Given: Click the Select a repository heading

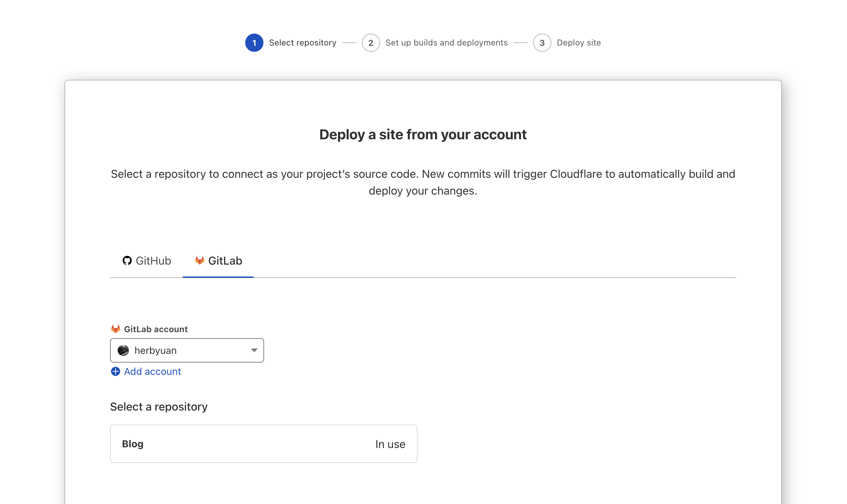Looking at the screenshot, I should point(159,407).
